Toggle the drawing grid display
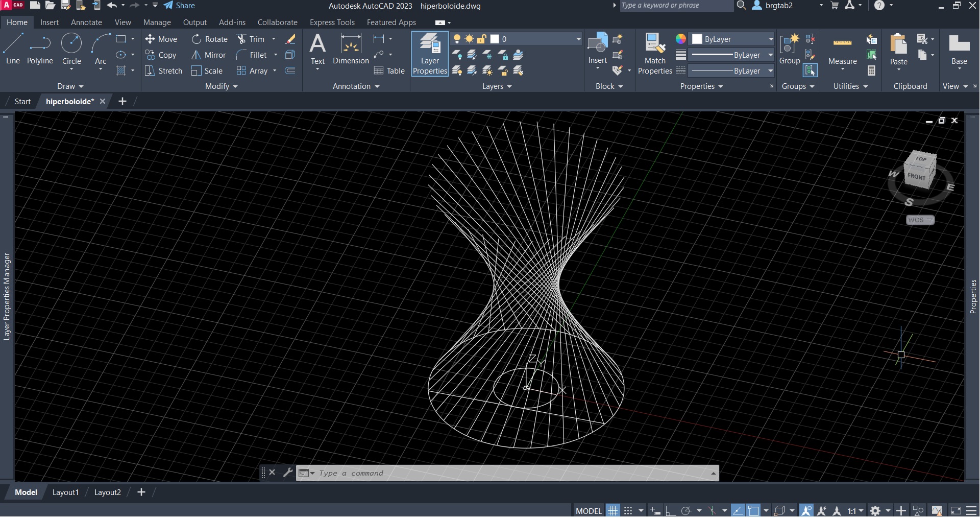Screen dimensions: 980x518 612,510
